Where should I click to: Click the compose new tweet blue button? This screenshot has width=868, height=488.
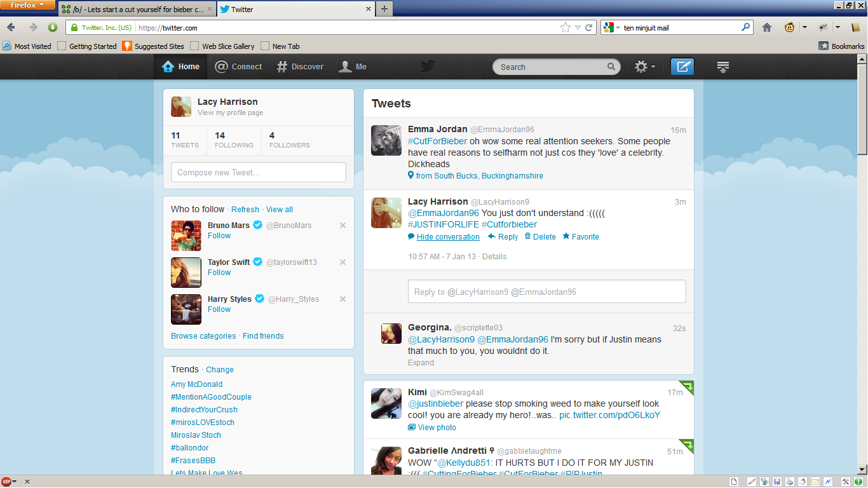pos(682,67)
